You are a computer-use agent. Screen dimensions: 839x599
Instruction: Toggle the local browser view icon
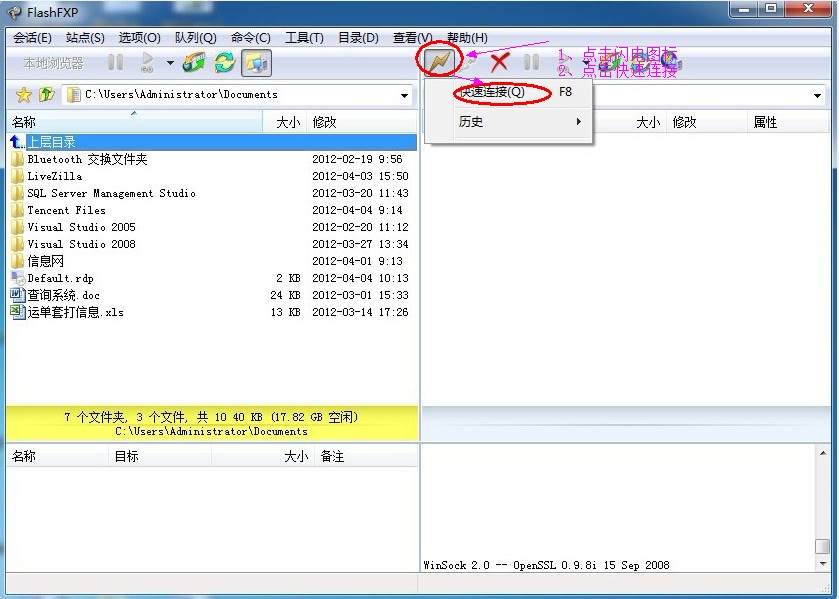point(256,63)
